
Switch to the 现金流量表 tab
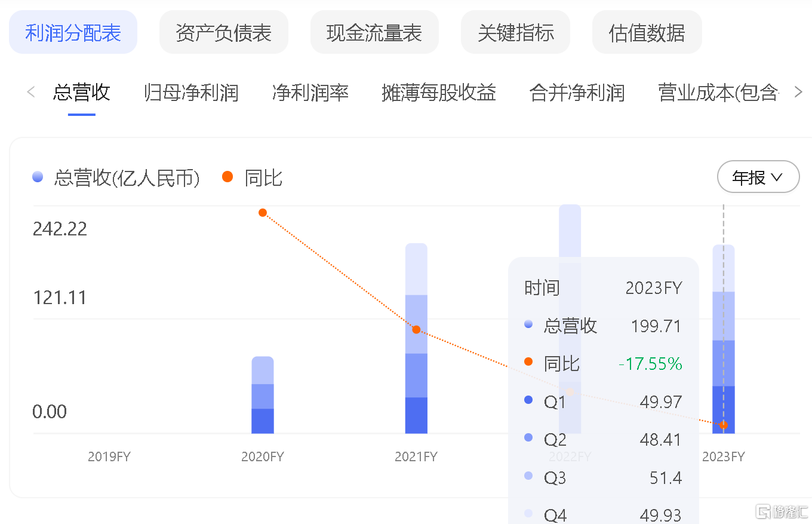coord(374,32)
